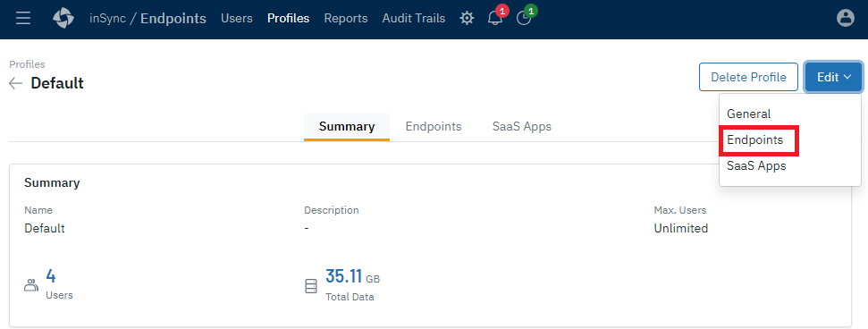Click the Description label
The height and width of the screenshot is (329, 868).
331,210
